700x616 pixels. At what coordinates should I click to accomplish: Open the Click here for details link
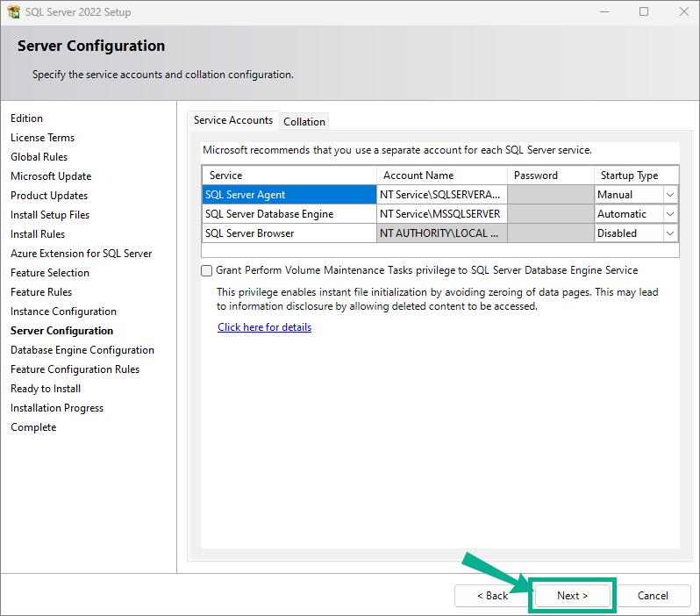264,327
